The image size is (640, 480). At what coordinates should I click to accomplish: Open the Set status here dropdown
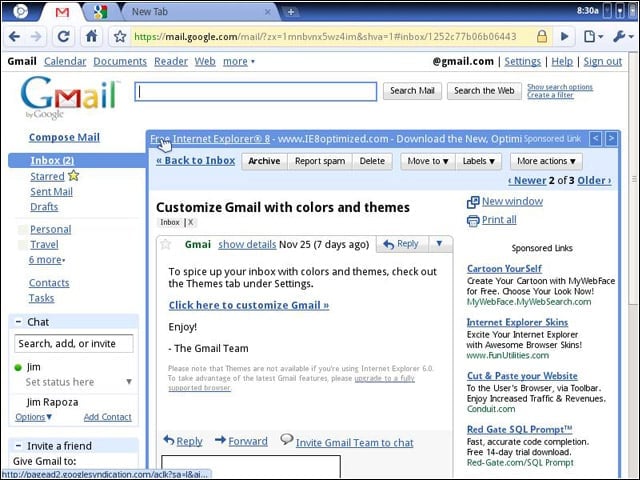[129, 382]
